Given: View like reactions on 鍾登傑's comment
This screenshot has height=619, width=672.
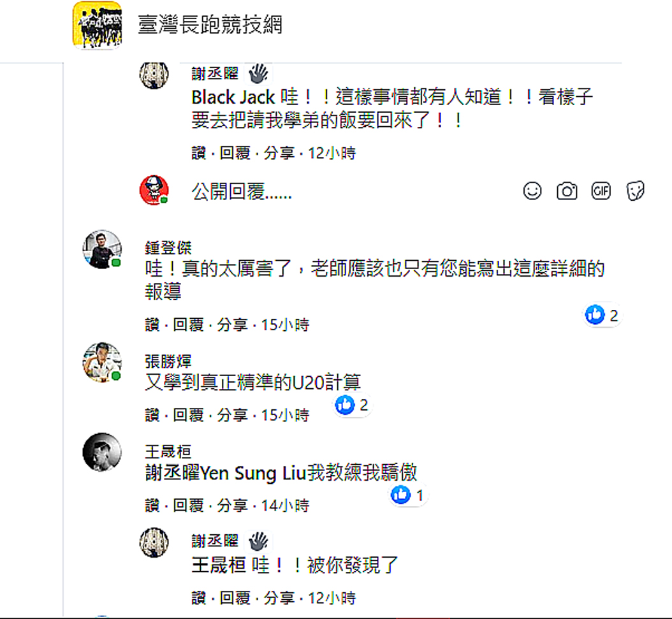Looking at the screenshot, I should point(602,315).
